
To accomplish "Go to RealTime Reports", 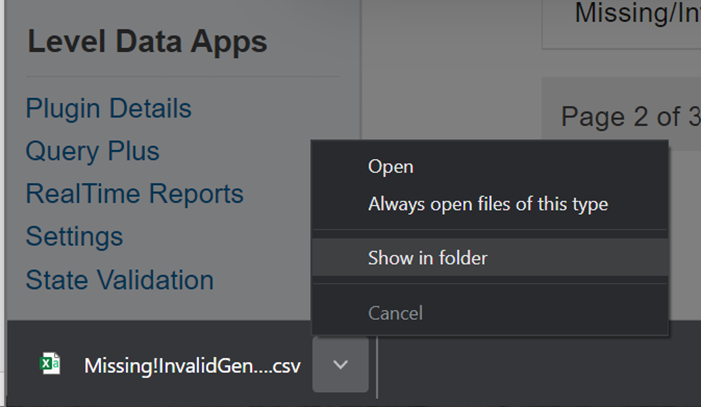I will pyautogui.click(x=135, y=194).
